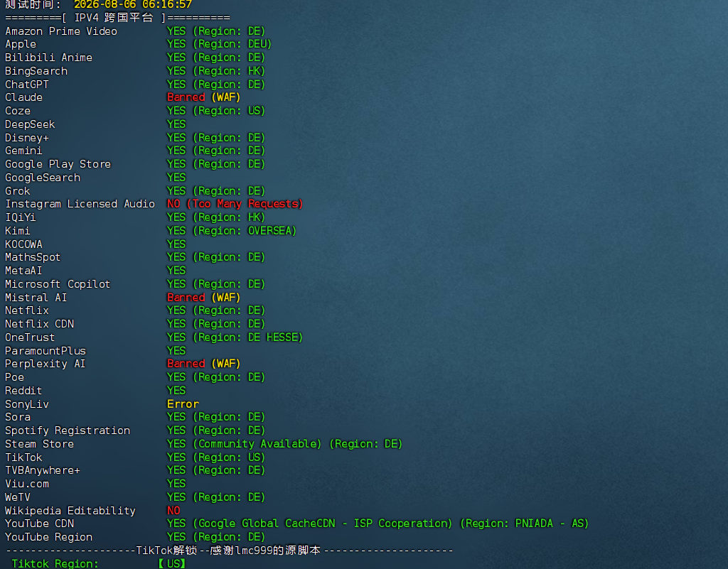
Task: Click the Tiktok Region: label
Action: [x=55, y=564]
